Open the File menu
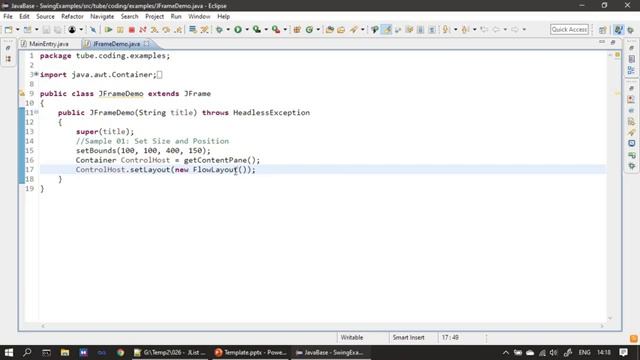This screenshot has width=640, height=360. point(8,16)
